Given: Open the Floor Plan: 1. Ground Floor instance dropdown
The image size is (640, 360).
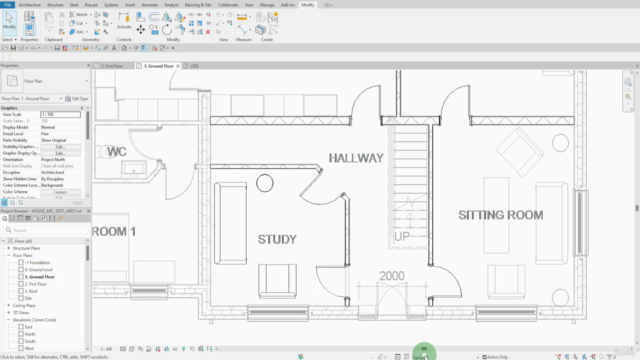Looking at the screenshot, I should coord(60,99).
